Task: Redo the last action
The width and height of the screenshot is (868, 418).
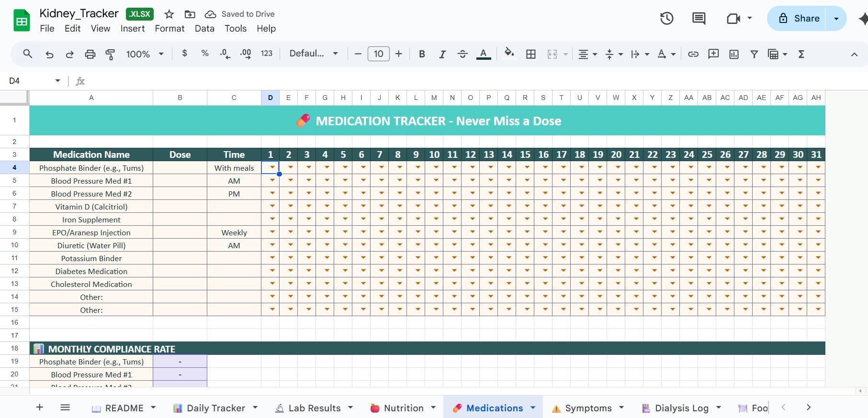Action: click(70, 54)
